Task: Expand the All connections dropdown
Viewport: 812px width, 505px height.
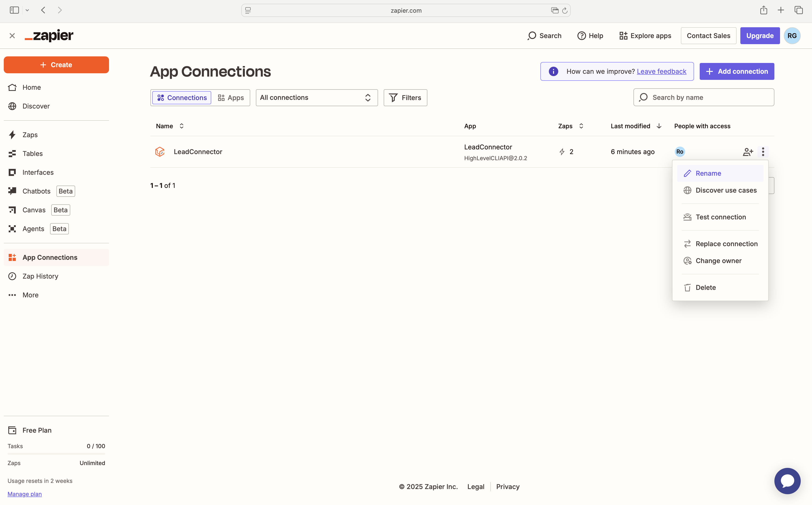Action: click(316, 97)
